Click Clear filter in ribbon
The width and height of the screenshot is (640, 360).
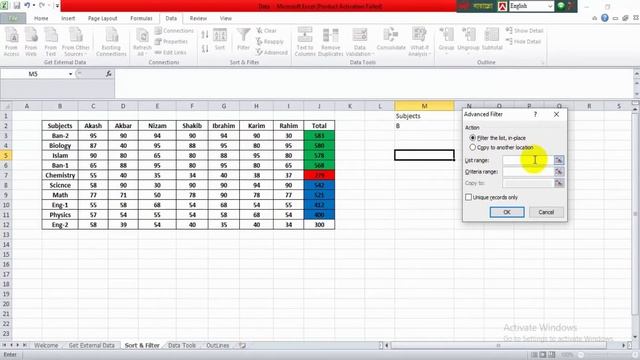click(267, 31)
